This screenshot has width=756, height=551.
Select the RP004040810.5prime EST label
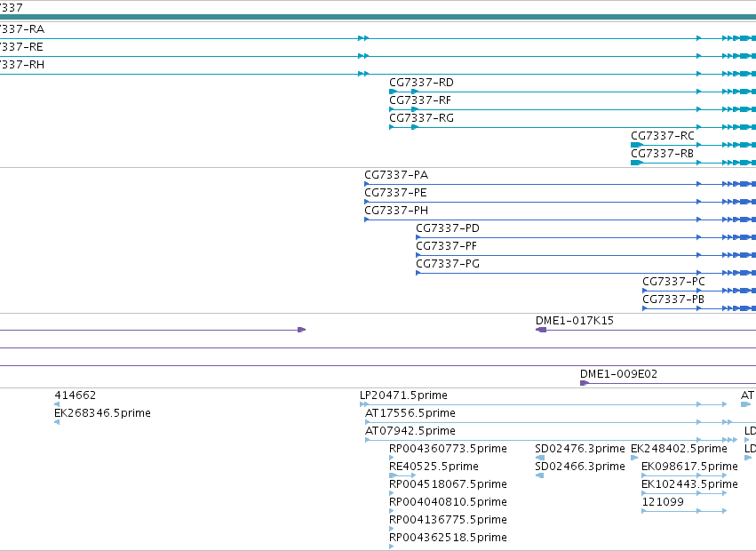point(448,502)
